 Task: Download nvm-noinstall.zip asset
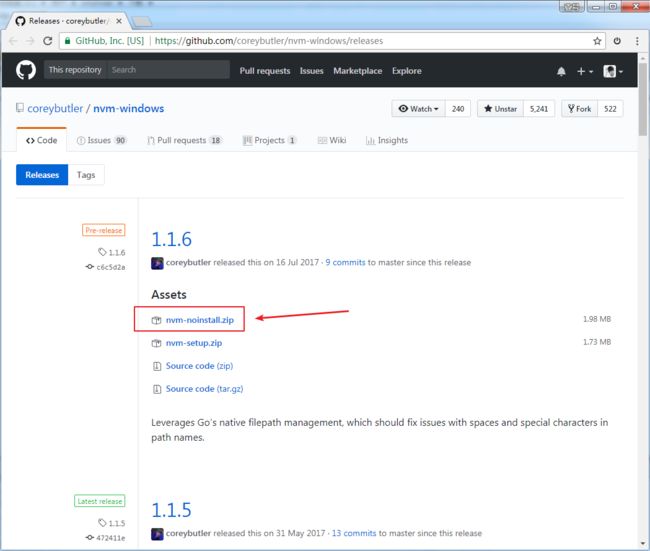200,320
